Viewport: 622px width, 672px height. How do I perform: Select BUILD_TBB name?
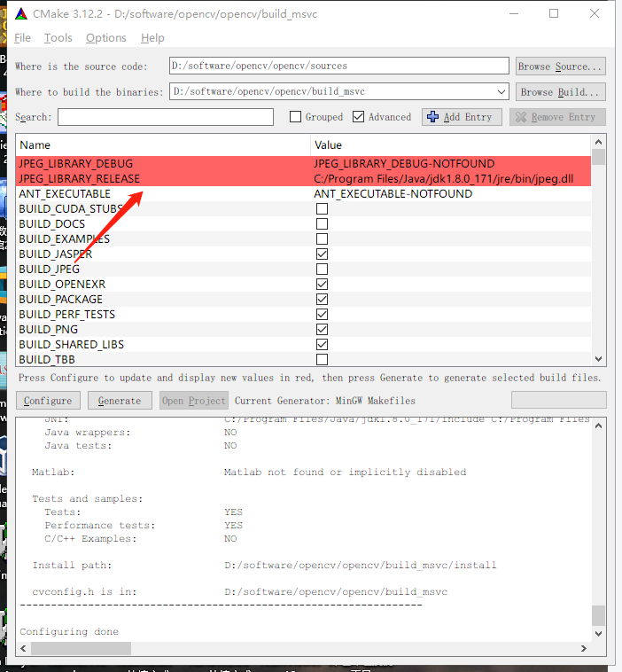click(x=47, y=360)
